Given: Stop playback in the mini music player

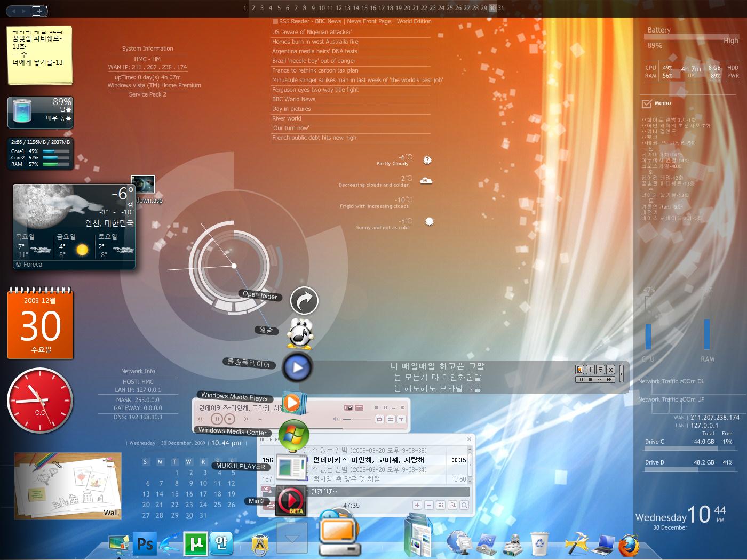Looking at the screenshot, I should point(229,419).
